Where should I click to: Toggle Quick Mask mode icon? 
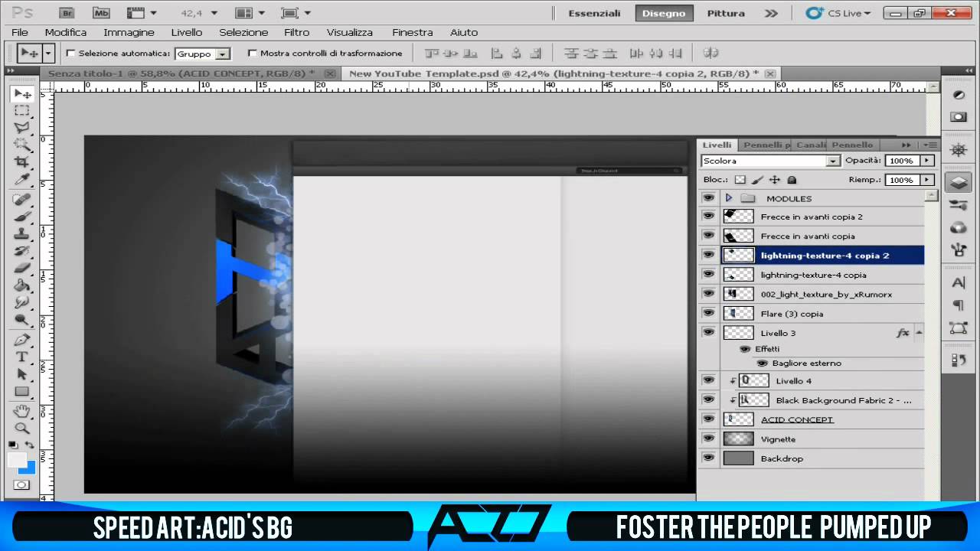click(x=22, y=484)
